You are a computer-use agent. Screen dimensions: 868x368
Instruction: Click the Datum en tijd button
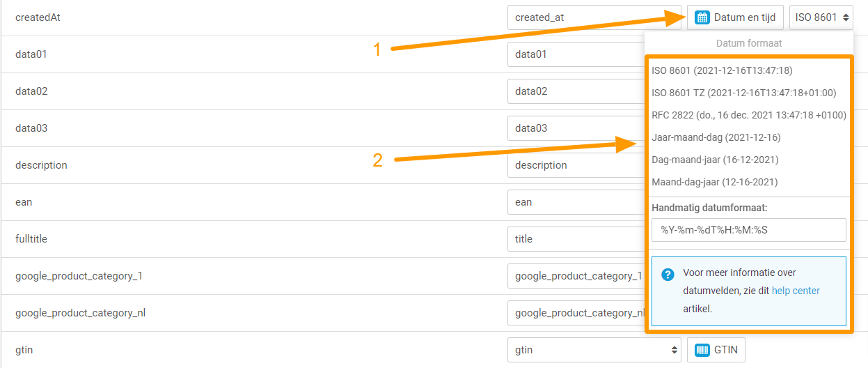point(736,17)
